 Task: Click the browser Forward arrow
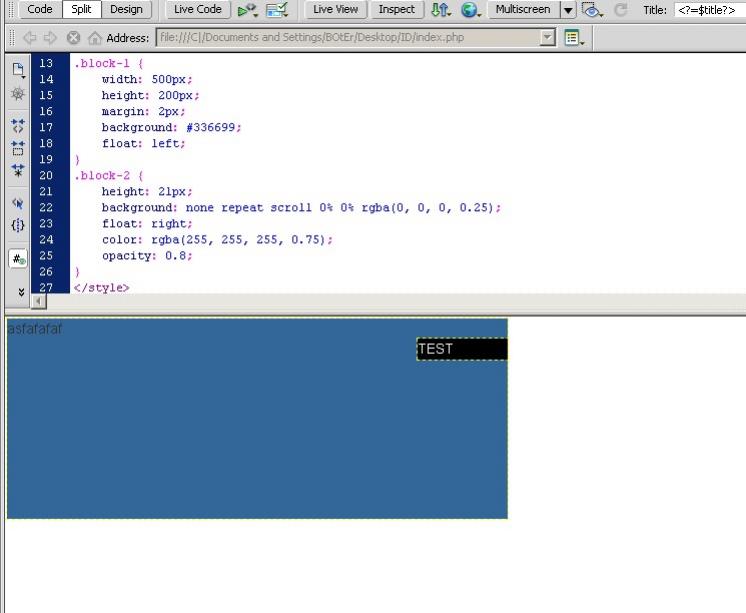pyautogui.click(x=50, y=38)
